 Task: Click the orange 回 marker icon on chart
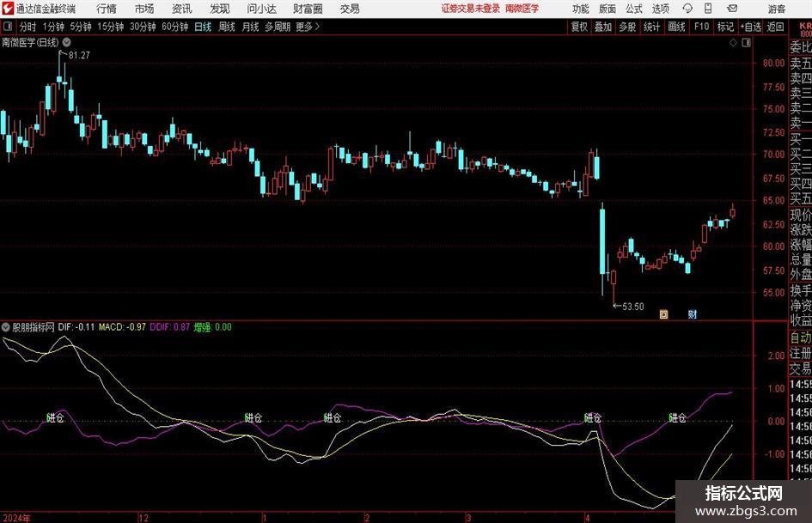point(663,314)
